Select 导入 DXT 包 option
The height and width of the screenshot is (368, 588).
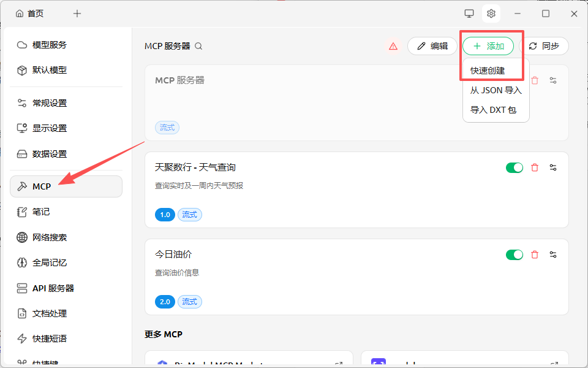pyautogui.click(x=495, y=109)
